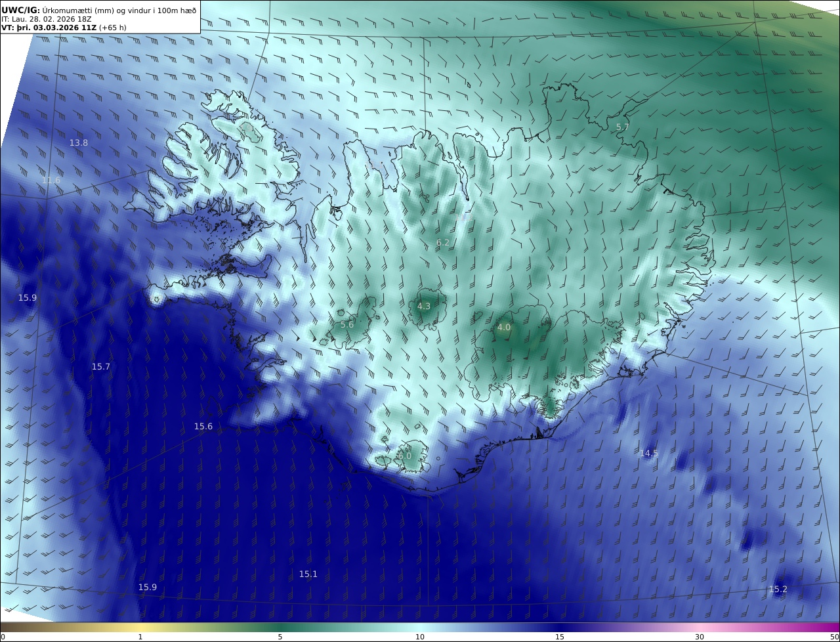Select the 13.8 value label on map
The image size is (840, 642).
(x=79, y=142)
